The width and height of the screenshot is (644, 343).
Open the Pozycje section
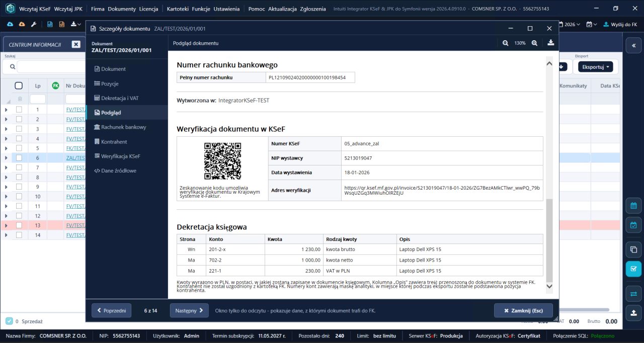point(127,83)
